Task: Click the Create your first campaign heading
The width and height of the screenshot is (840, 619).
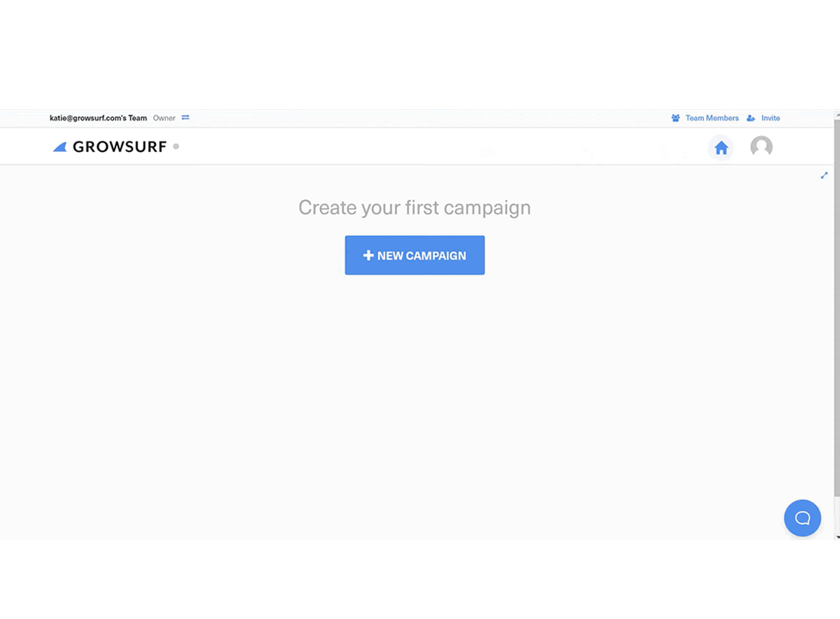Action: [x=415, y=207]
